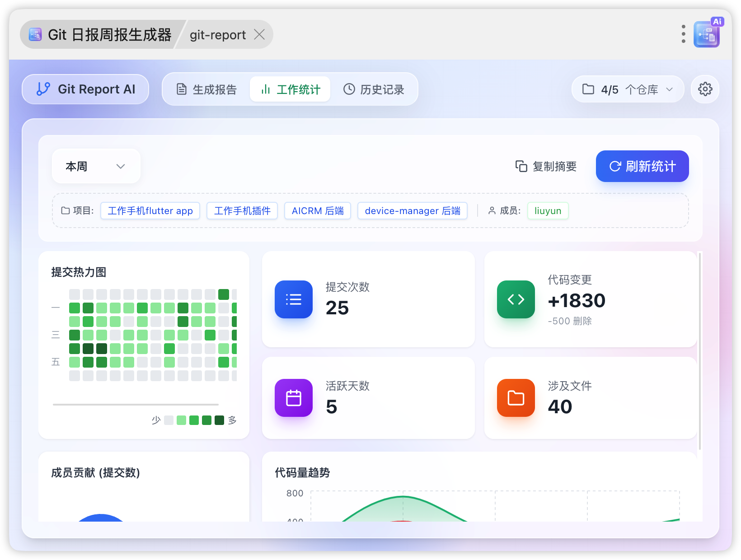Click the orange files folder icon
This screenshot has height=560, width=741.
[x=516, y=398]
